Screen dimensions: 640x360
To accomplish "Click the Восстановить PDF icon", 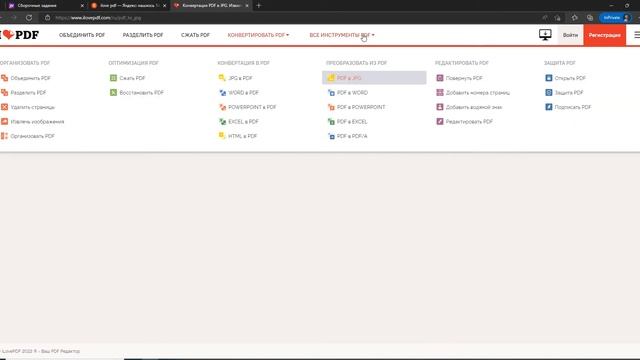I will click(x=113, y=93).
